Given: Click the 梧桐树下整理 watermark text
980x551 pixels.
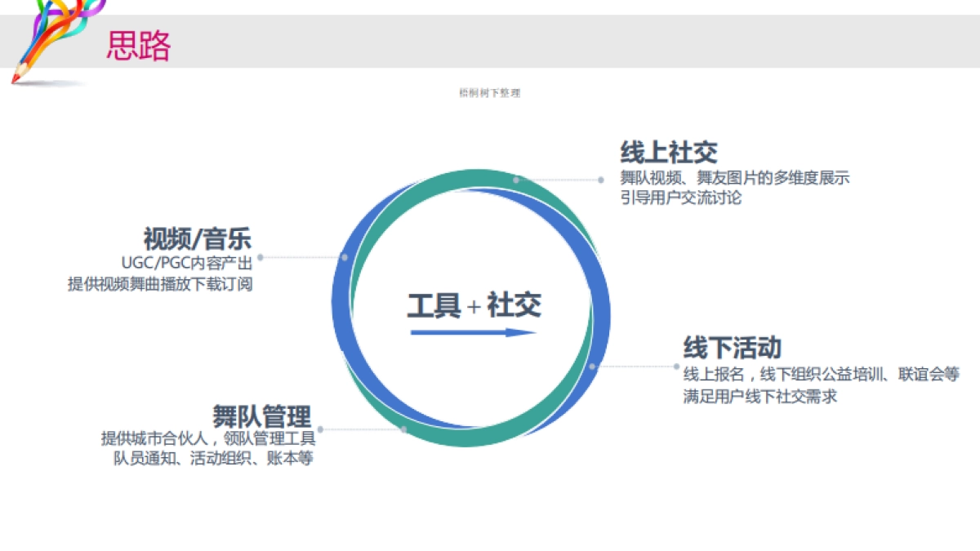Looking at the screenshot, I should pos(489,93).
